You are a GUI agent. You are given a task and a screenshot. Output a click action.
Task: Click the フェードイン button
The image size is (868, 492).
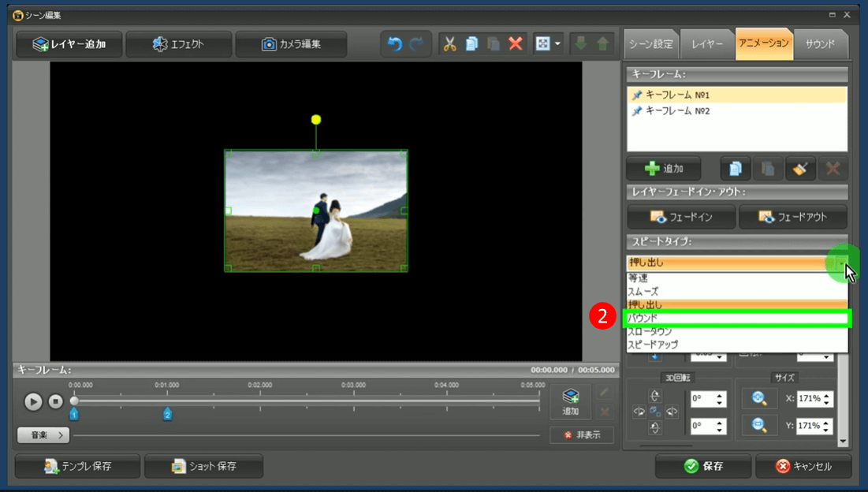(x=681, y=217)
